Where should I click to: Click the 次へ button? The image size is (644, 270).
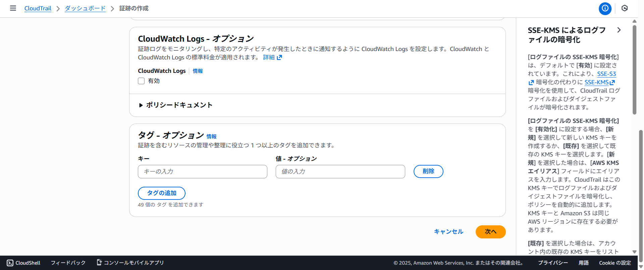[x=490, y=232]
